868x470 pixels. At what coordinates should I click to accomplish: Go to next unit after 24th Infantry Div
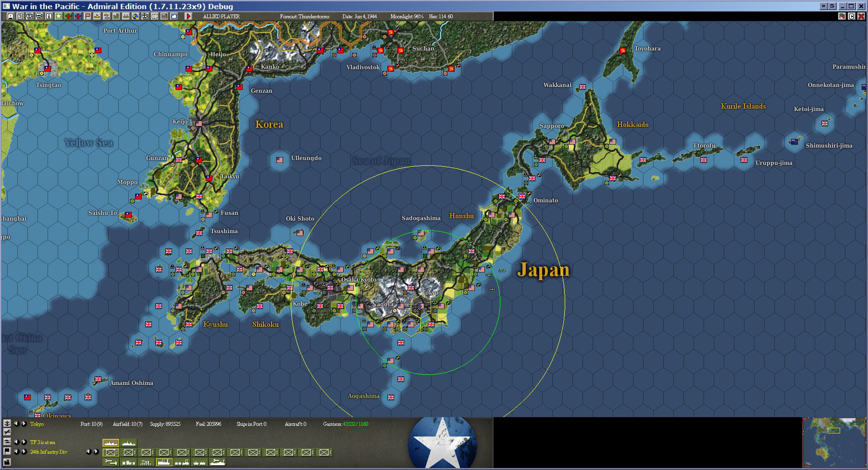pyautogui.click(x=24, y=452)
